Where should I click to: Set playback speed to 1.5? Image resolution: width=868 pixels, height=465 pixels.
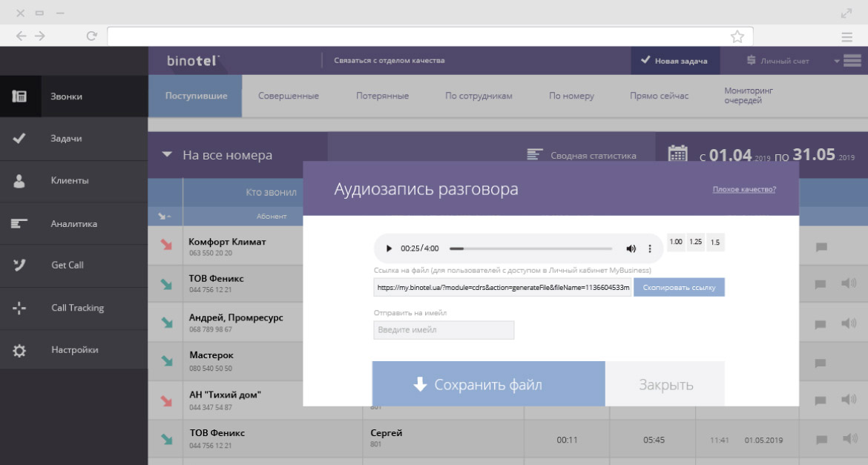click(x=715, y=243)
